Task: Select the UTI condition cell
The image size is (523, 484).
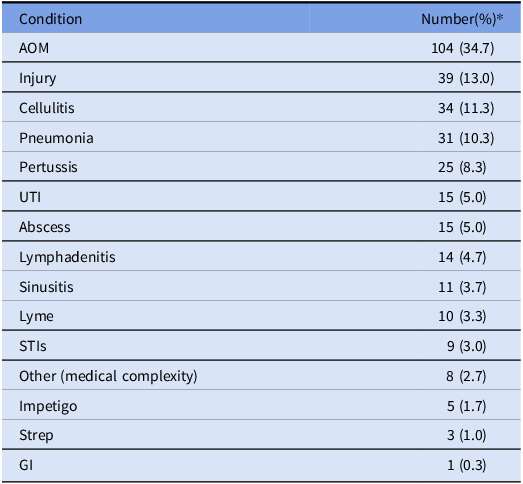Action: pos(30,197)
